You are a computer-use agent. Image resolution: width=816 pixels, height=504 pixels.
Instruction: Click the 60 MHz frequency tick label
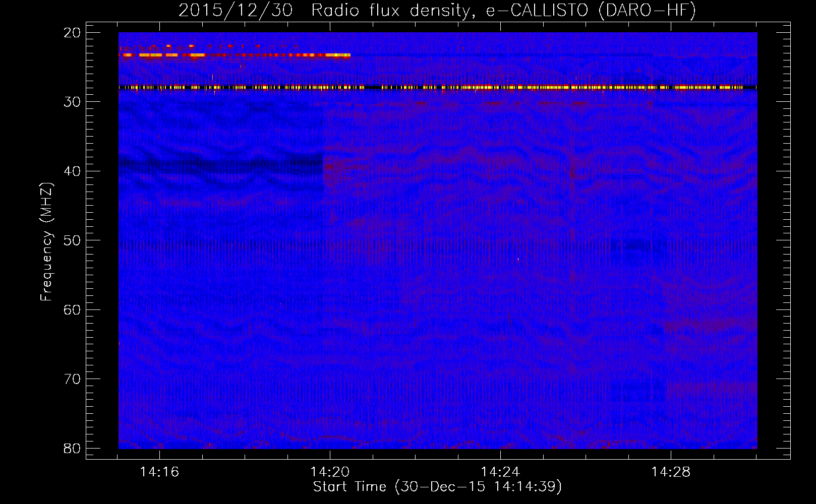pyautogui.click(x=72, y=309)
